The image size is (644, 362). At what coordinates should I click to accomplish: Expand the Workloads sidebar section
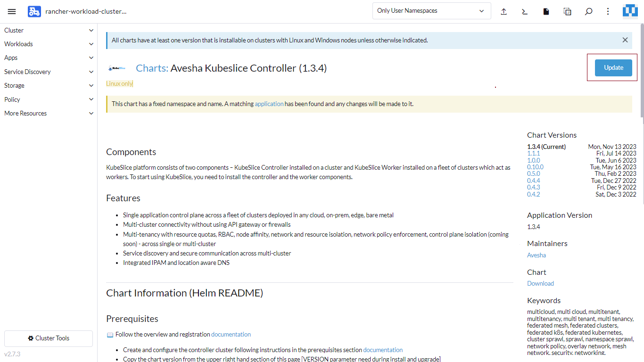point(49,44)
